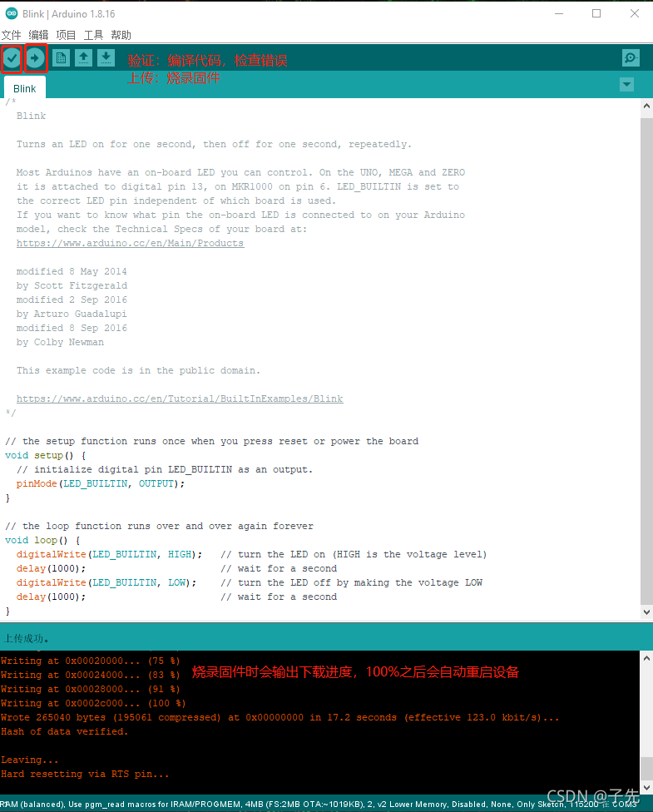Screen dimensions: 653x812
Task: Click the first 'delay(1000);' line after HIGH
Action: tap(51, 568)
